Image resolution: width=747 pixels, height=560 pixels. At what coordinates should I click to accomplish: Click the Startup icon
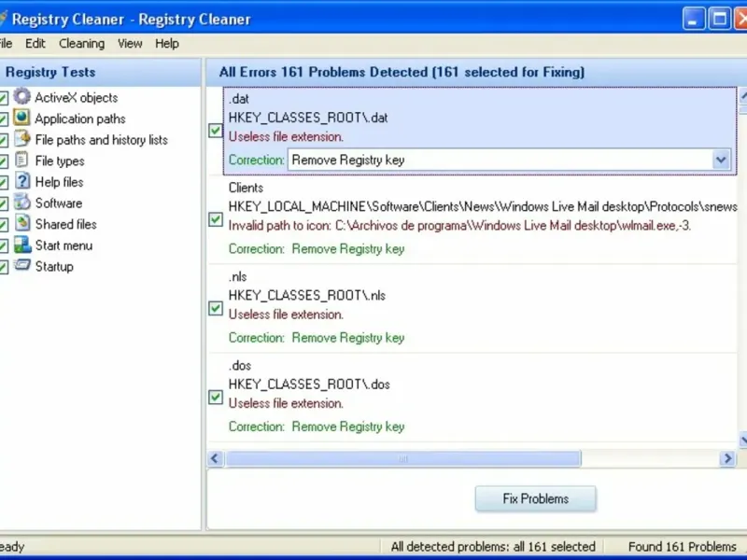pyautogui.click(x=21, y=265)
